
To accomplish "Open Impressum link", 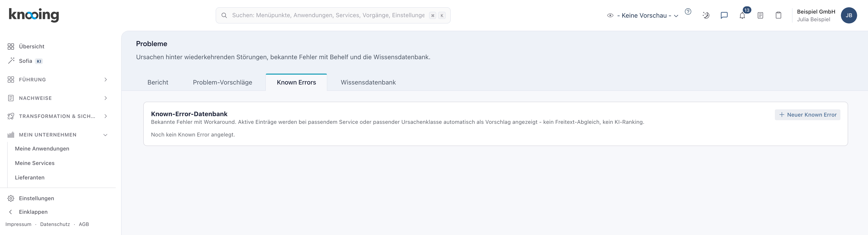I will click(18, 224).
